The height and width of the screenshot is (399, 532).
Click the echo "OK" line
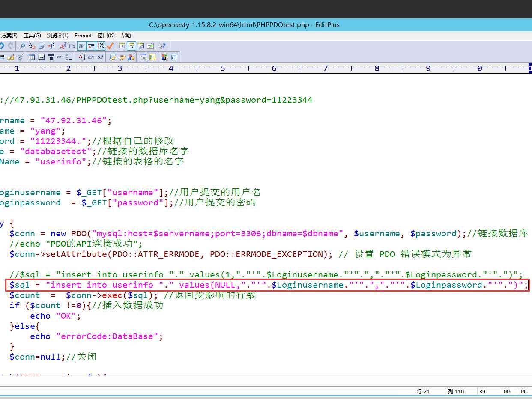pos(55,316)
